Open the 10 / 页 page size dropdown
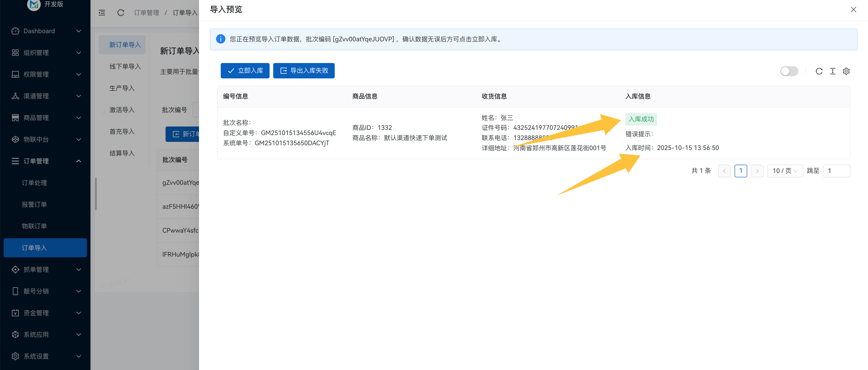Viewport: 868px width, 370px height. point(785,171)
